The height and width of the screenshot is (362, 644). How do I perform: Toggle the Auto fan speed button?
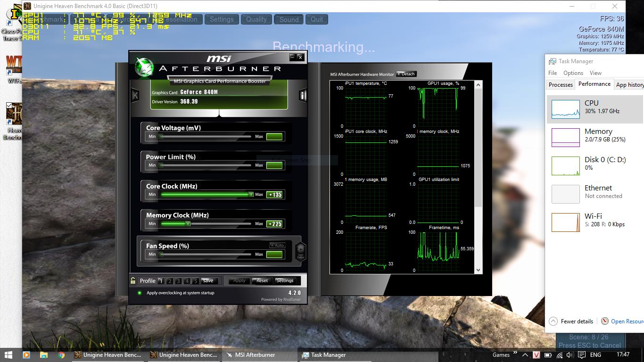pyautogui.click(x=277, y=245)
